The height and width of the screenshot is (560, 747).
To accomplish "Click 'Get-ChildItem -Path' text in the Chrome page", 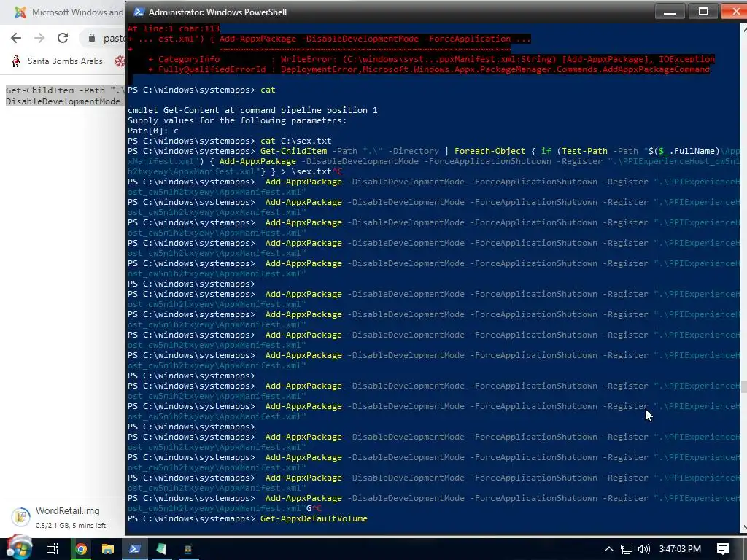I will (x=55, y=90).
